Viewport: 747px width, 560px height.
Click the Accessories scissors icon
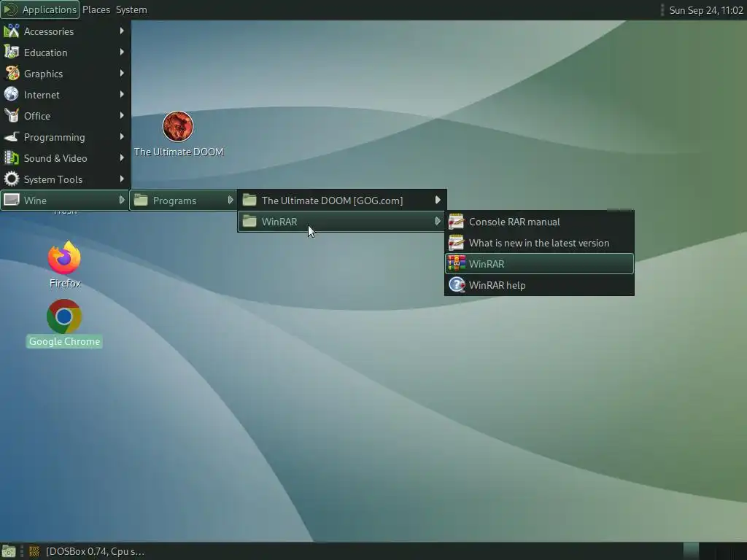point(12,31)
